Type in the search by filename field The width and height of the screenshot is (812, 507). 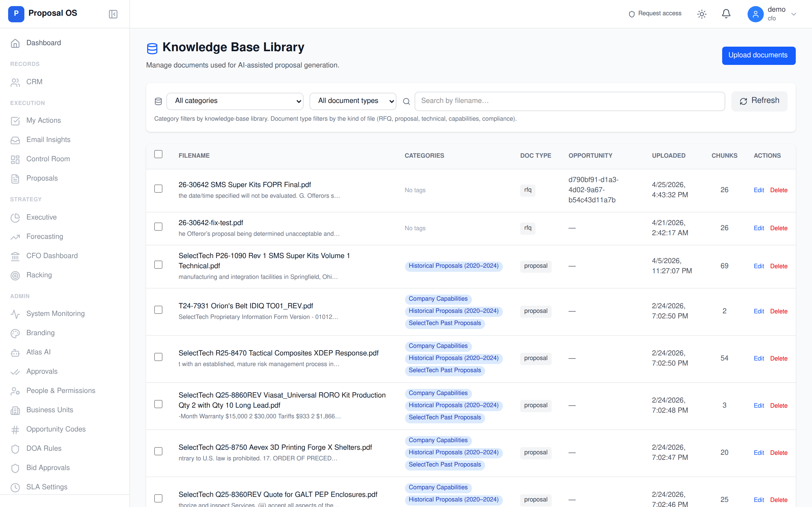point(569,101)
